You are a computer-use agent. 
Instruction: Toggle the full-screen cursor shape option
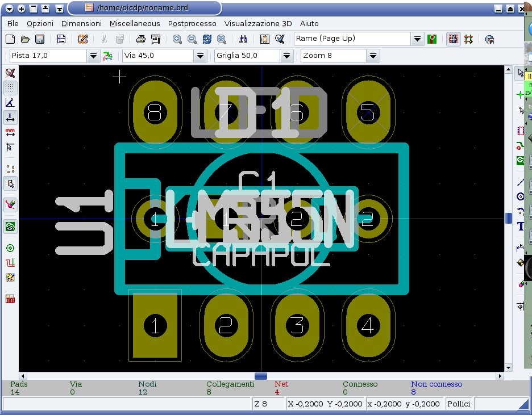click(10, 148)
